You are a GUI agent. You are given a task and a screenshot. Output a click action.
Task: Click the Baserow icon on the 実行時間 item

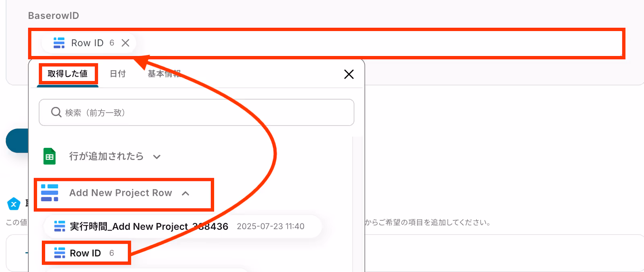(x=60, y=226)
